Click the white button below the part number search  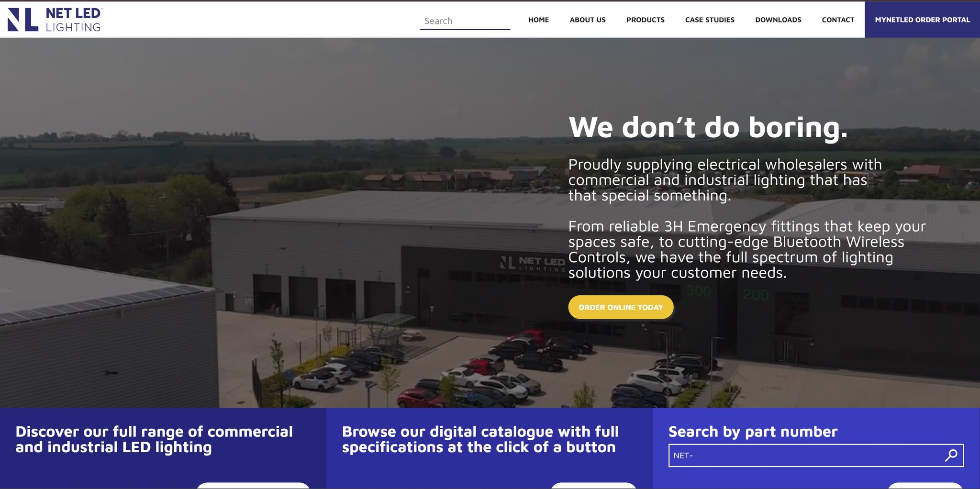925,486
